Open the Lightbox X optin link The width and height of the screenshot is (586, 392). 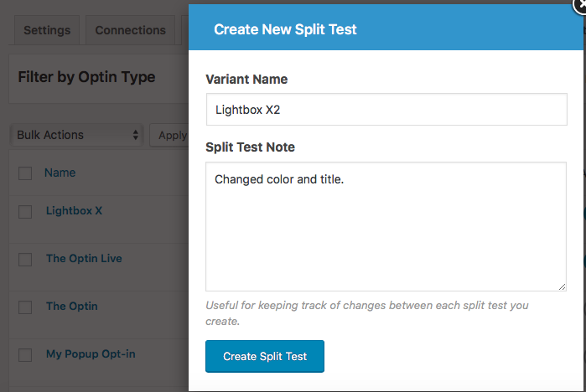pyautogui.click(x=74, y=210)
